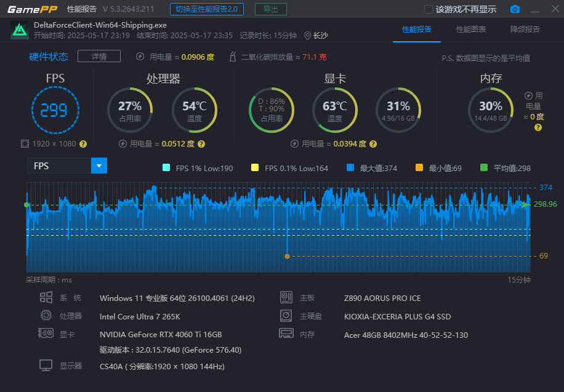The width and height of the screenshot is (564, 392).
Task: Click the CS40A monitor description text
Action: coord(162,367)
